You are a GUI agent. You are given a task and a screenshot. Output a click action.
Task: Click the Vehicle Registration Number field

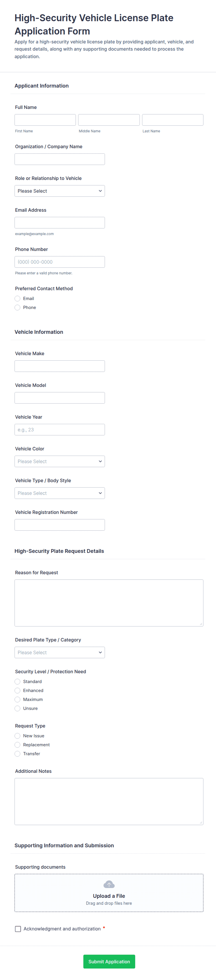pyautogui.click(x=60, y=525)
